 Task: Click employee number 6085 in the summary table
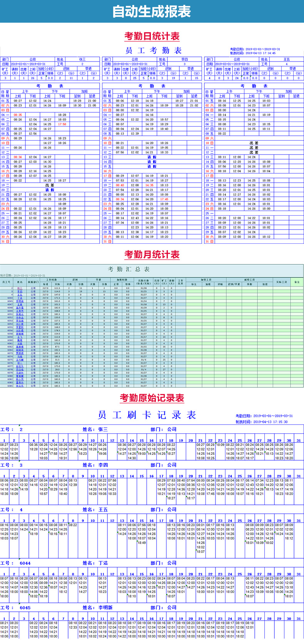coord(10,386)
